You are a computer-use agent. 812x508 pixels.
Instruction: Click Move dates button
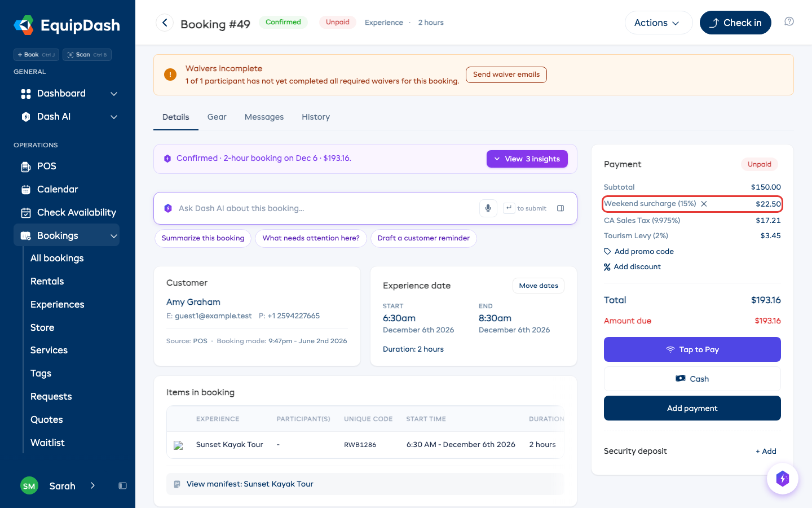click(x=539, y=286)
